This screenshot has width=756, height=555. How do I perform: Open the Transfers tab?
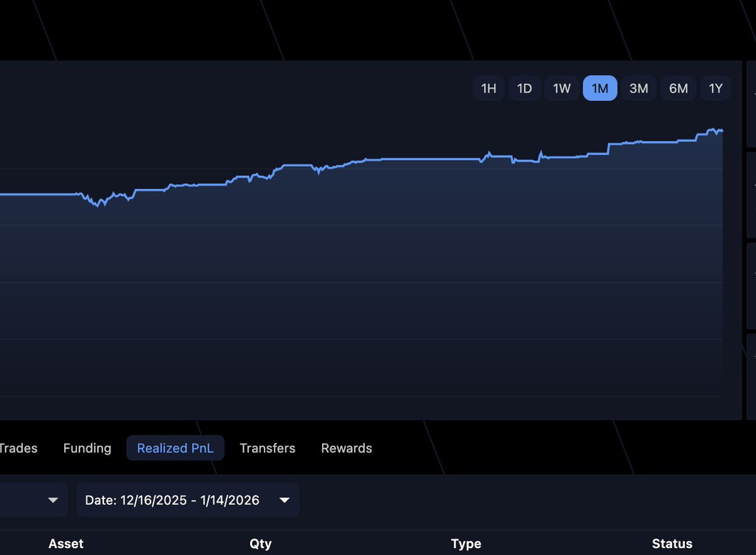click(x=267, y=448)
